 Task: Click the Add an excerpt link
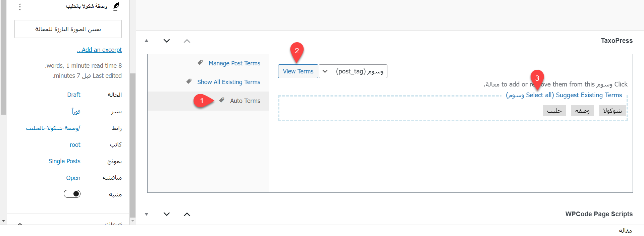pyautogui.click(x=100, y=50)
